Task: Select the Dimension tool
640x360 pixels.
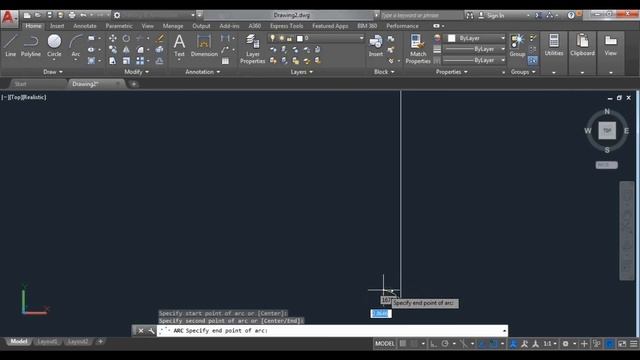Action: point(204,45)
